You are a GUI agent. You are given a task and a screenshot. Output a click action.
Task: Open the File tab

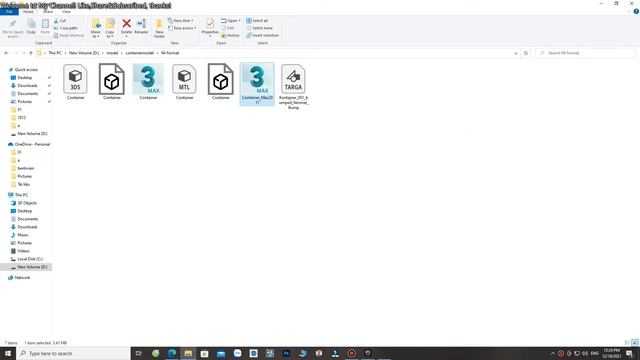coord(9,12)
